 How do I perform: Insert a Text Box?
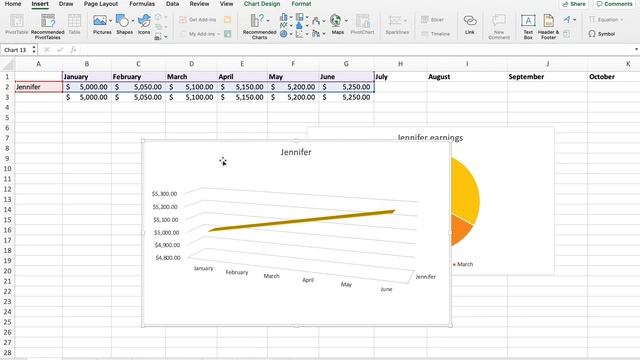pos(528,27)
